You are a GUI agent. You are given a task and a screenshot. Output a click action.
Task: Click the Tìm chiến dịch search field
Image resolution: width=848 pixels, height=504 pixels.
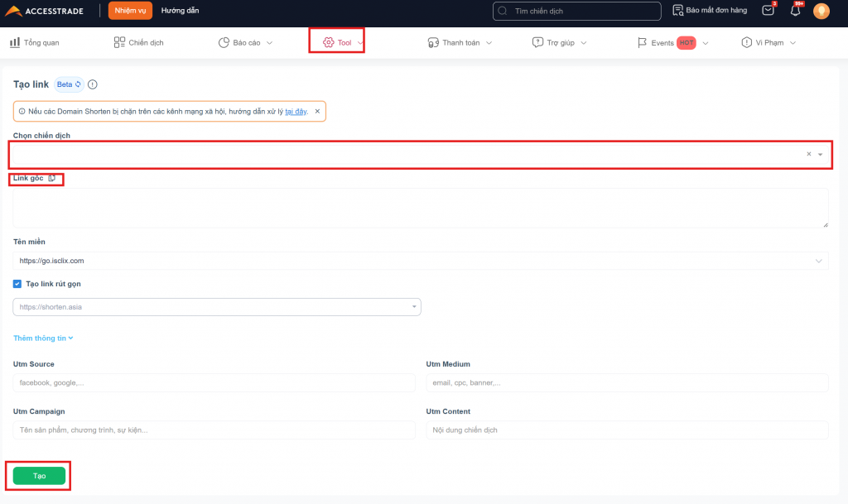(577, 11)
